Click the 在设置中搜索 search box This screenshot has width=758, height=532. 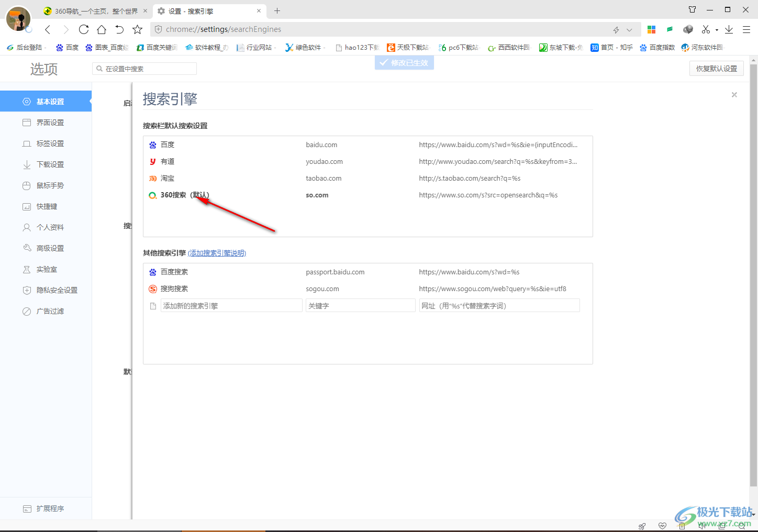click(144, 69)
